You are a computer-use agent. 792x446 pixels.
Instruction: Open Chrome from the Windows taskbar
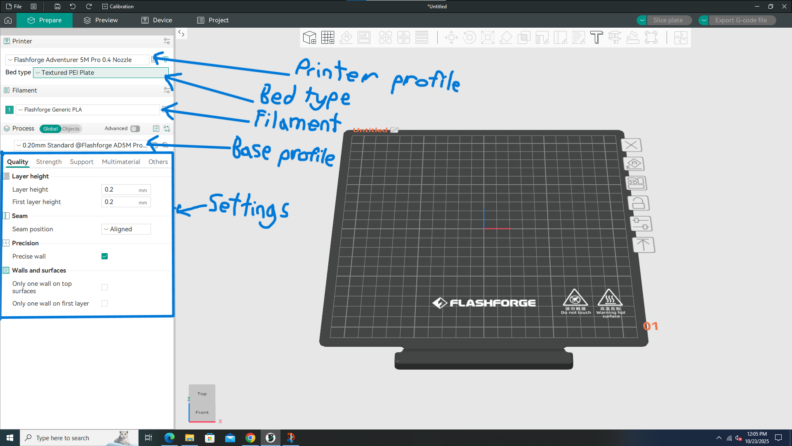click(250, 438)
